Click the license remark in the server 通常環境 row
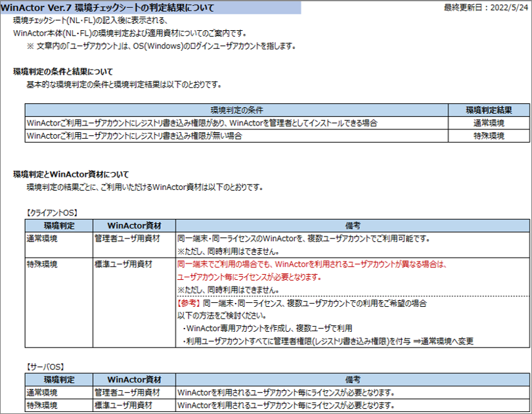The width and height of the screenshot is (532, 414). click(286, 392)
